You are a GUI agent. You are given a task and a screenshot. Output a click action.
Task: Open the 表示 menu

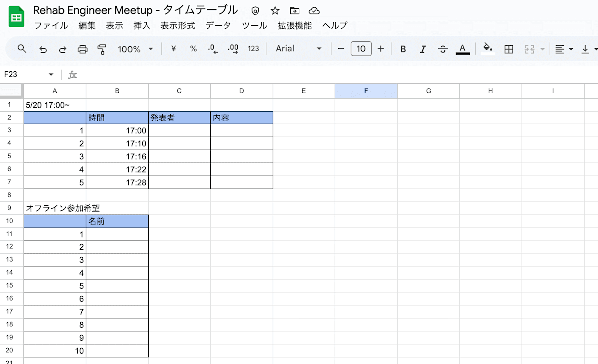[115, 26]
